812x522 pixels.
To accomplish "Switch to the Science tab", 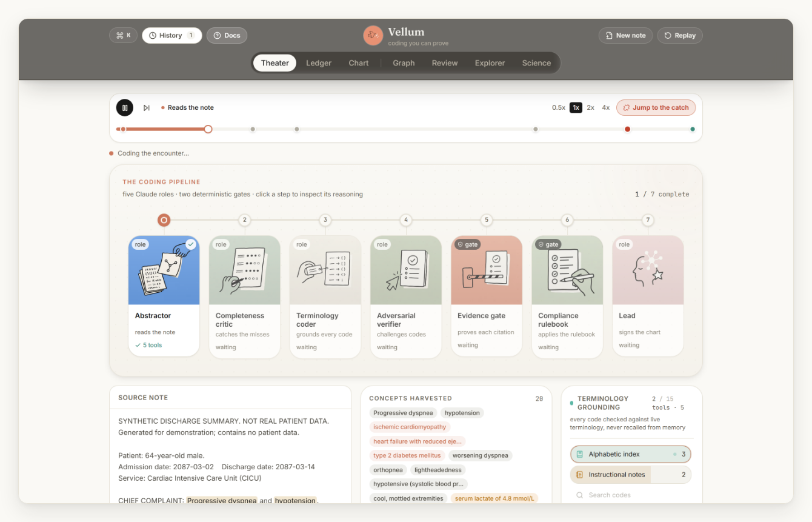I will pyautogui.click(x=537, y=63).
